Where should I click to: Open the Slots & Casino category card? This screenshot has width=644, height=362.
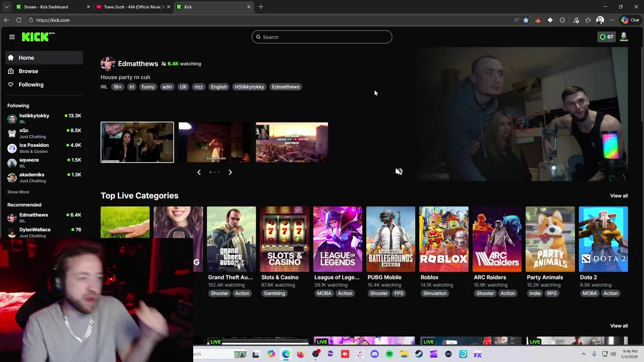coord(284,239)
